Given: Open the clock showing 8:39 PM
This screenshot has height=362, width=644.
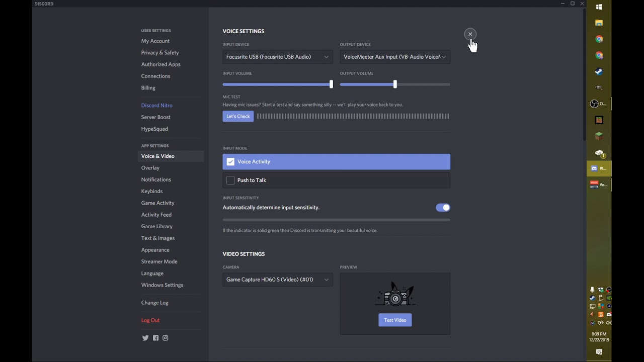Looking at the screenshot, I should tap(599, 337).
